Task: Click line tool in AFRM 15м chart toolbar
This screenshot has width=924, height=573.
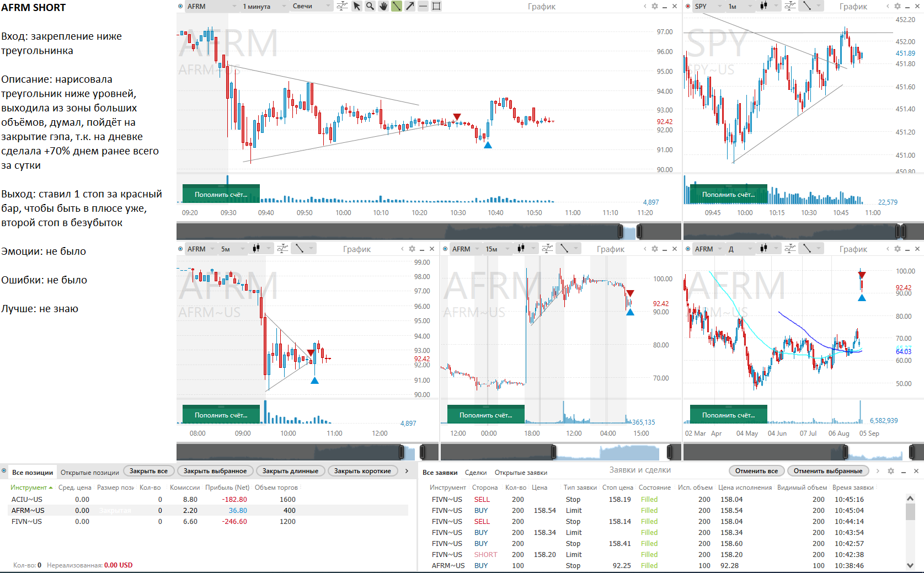Action: 564,249
